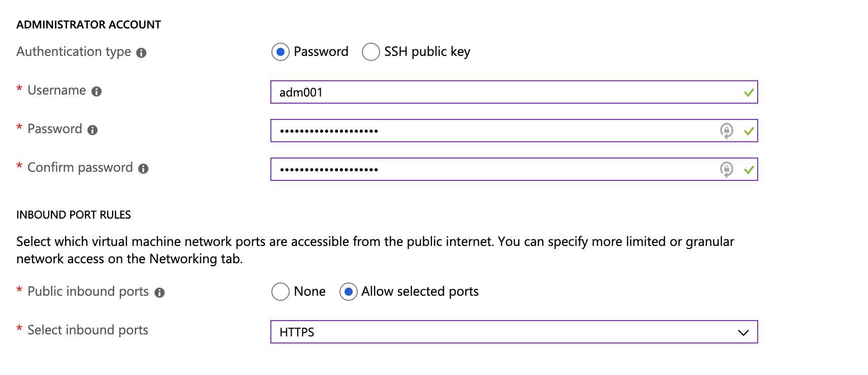Click the SSH public key label
Screen dimensions: 868x375
(x=427, y=52)
